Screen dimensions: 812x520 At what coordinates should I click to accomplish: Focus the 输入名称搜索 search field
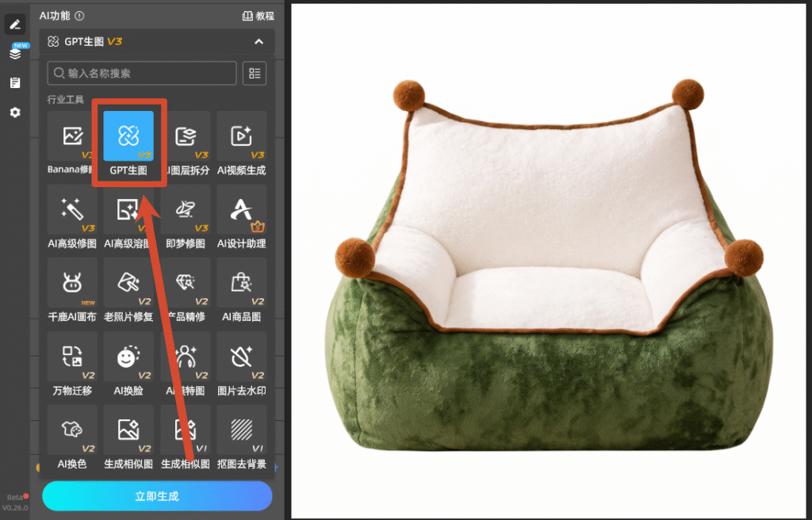[x=142, y=73]
